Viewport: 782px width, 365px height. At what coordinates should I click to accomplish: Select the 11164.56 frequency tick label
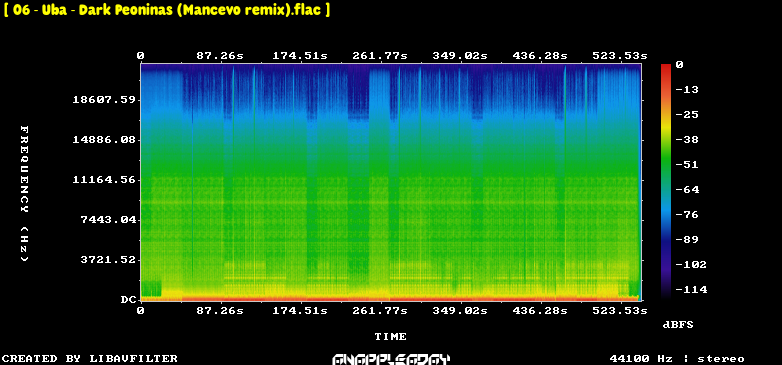point(104,180)
